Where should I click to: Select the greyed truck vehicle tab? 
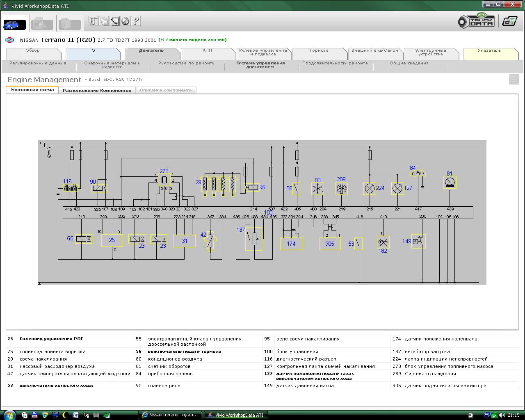[x=42, y=24]
